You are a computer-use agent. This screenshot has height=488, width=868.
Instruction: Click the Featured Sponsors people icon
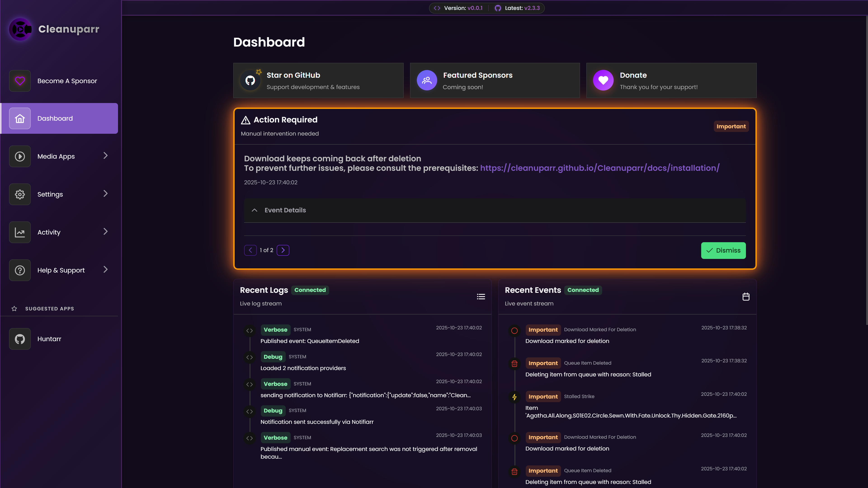point(427,80)
